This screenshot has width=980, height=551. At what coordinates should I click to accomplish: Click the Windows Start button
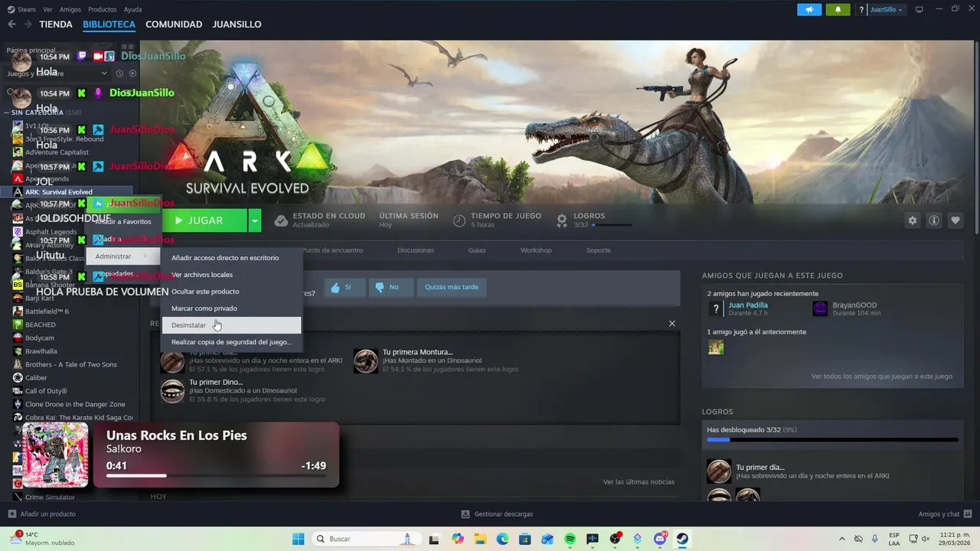(x=299, y=539)
